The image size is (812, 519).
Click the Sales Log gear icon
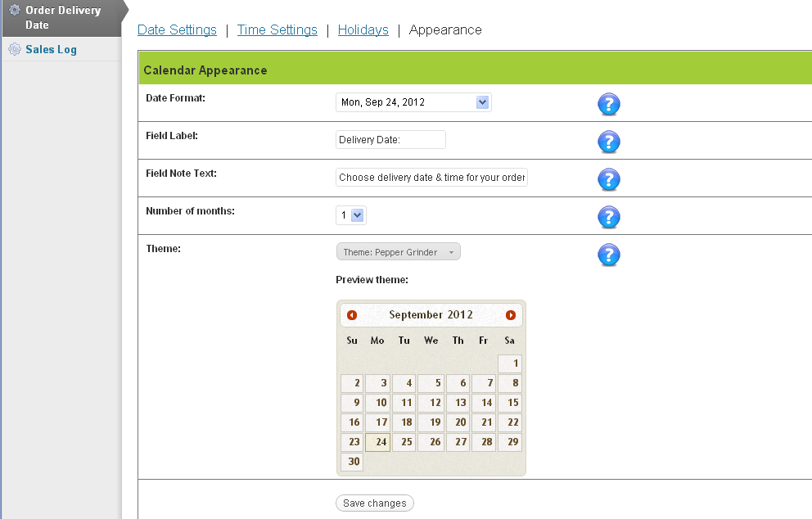[x=14, y=49]
